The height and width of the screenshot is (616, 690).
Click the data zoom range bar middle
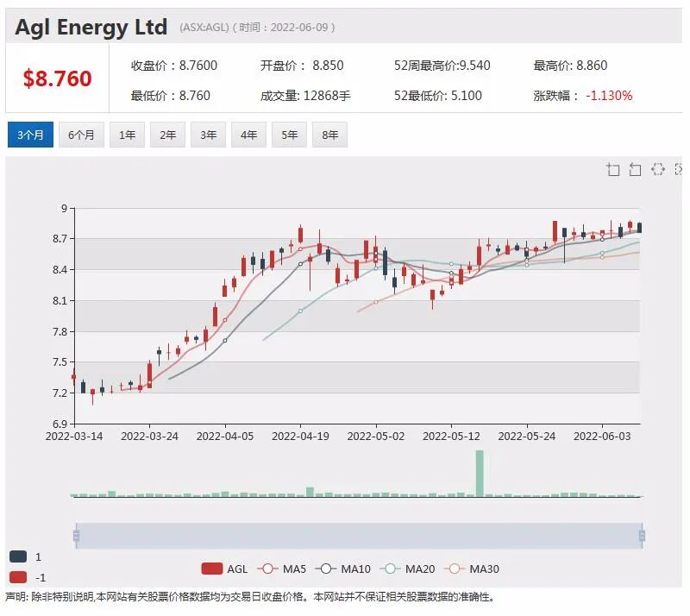click(x=359, y=536)
